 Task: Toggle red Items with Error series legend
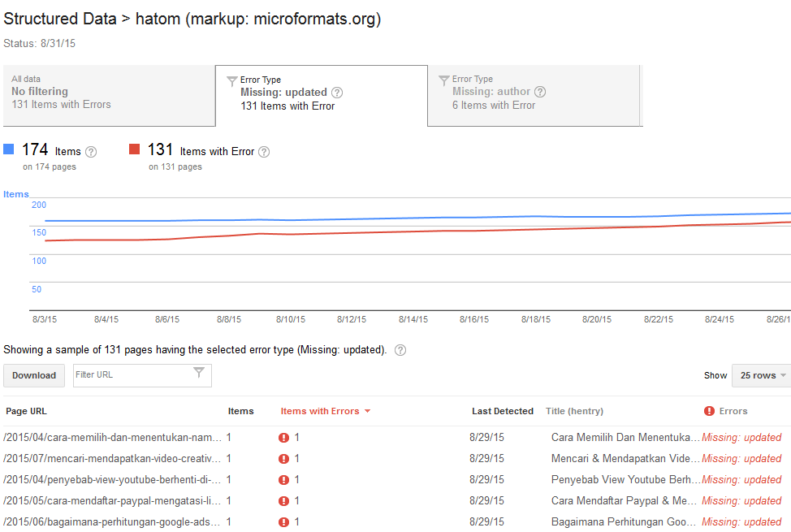click(x=135, y=149)
